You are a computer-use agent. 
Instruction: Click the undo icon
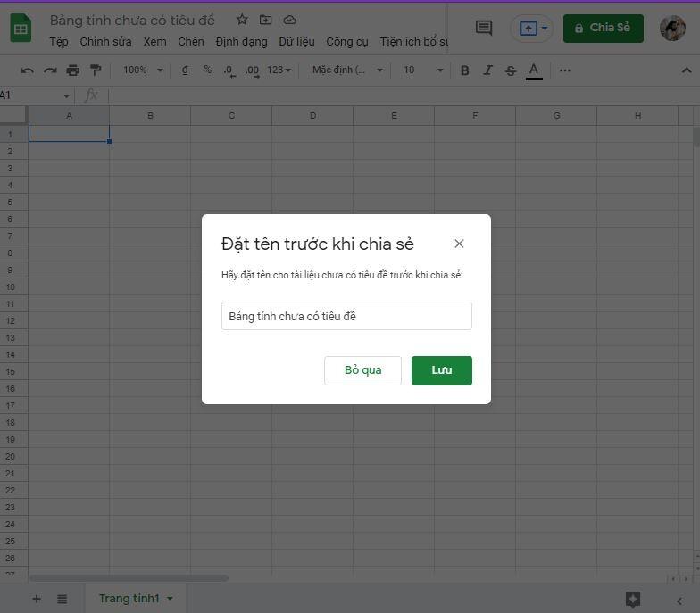[27, 70]
